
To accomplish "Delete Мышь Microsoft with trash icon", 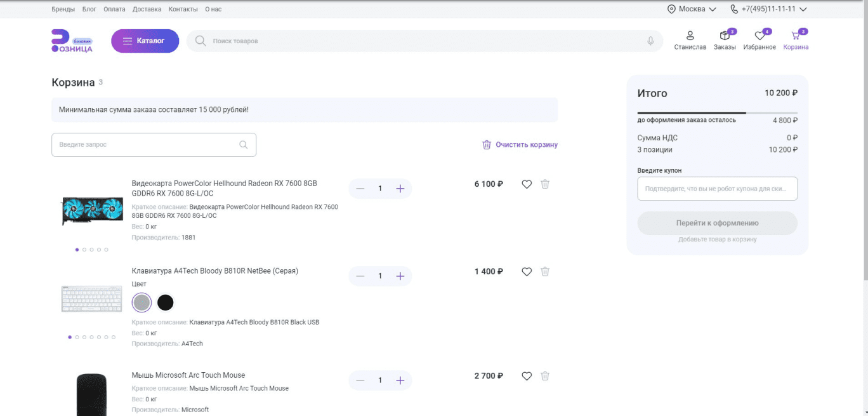I will click(545, 376).
